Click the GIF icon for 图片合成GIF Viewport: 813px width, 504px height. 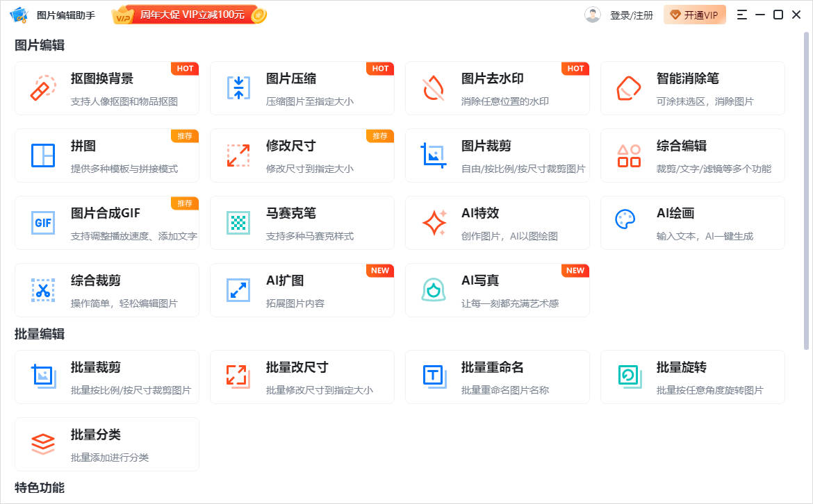pos(43,223)
